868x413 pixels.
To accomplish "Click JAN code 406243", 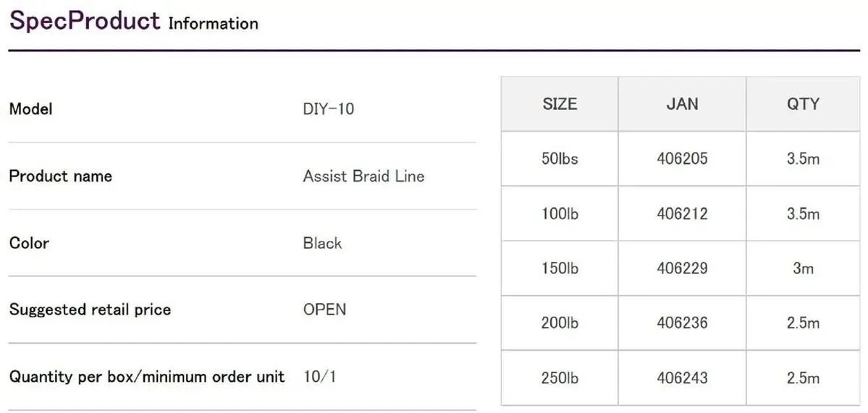I will (682, 378).
